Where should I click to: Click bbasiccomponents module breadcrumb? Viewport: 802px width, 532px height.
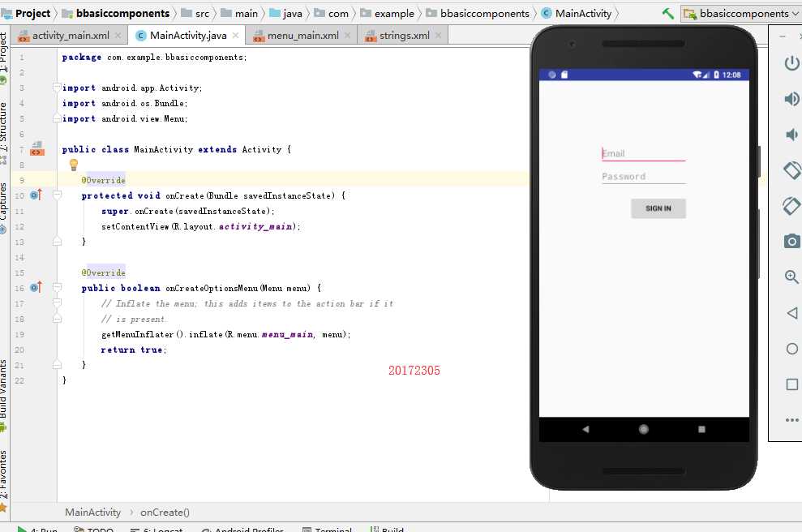[x=116, y=13]
